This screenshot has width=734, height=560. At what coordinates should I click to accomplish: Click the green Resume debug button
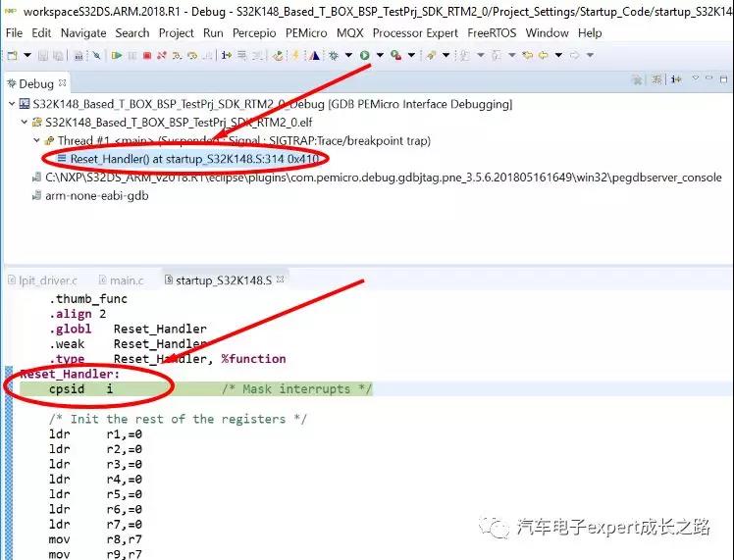point(116,56)
